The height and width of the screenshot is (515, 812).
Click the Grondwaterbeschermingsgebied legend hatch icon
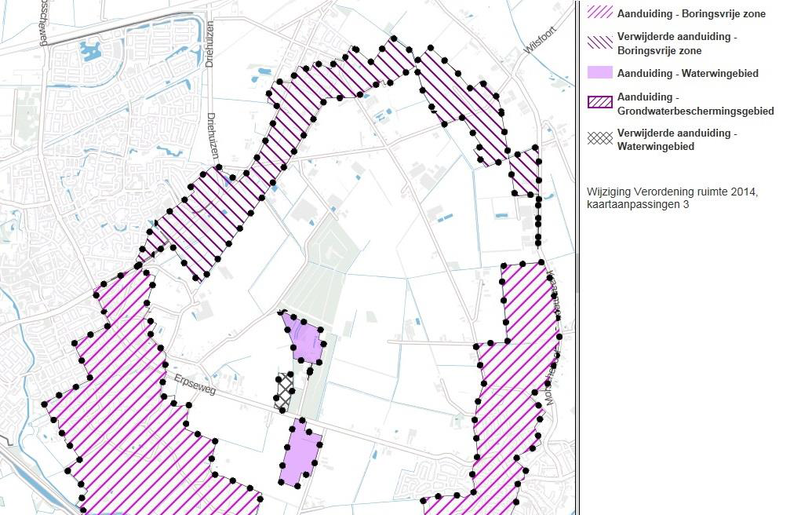tap(600, 102)
